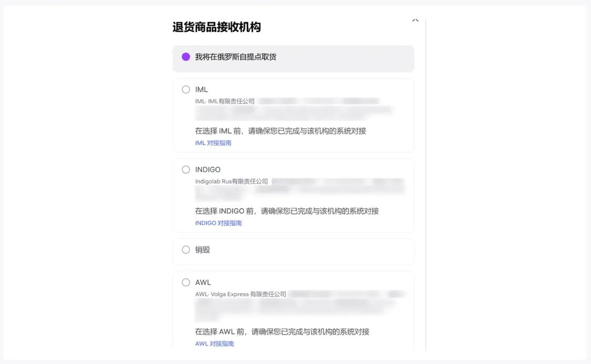Click the 在选择 AWL 前 notice text
Screen dimensions: 591x364
pos(282,332)
